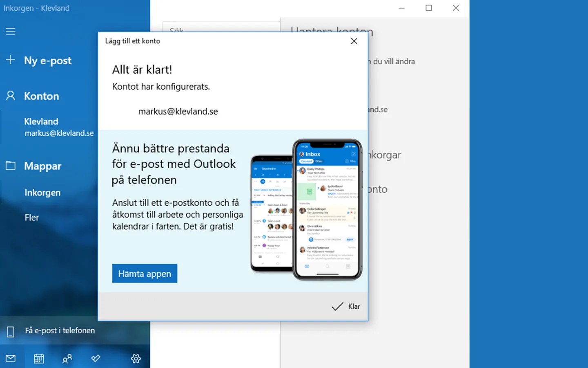Expand Fler to show more folders

point(31,217)
